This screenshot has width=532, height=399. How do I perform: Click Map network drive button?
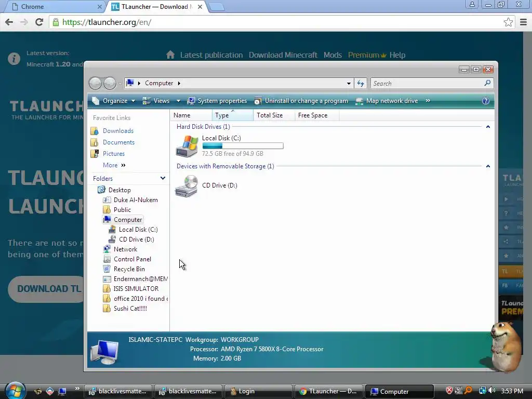point(387,101)
